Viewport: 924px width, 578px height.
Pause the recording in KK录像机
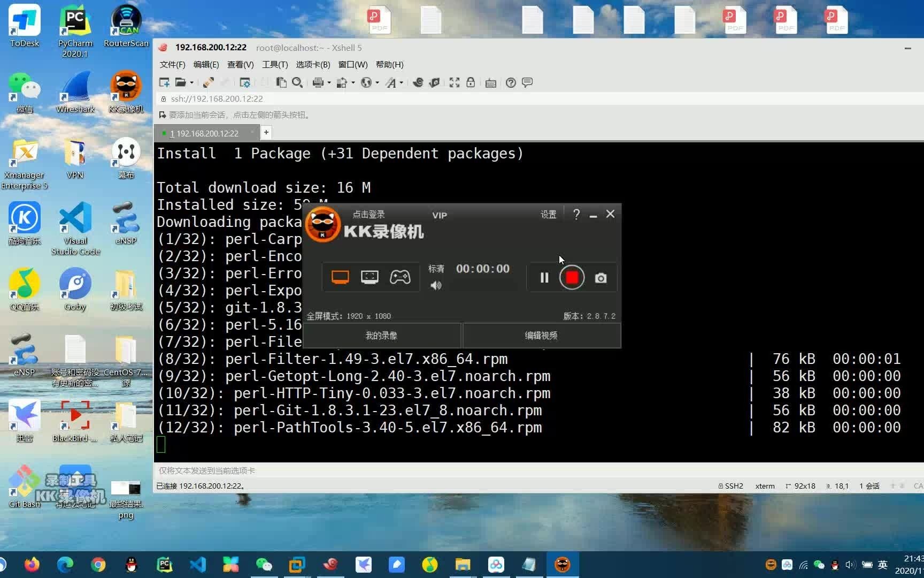click(x=544, y=277)
